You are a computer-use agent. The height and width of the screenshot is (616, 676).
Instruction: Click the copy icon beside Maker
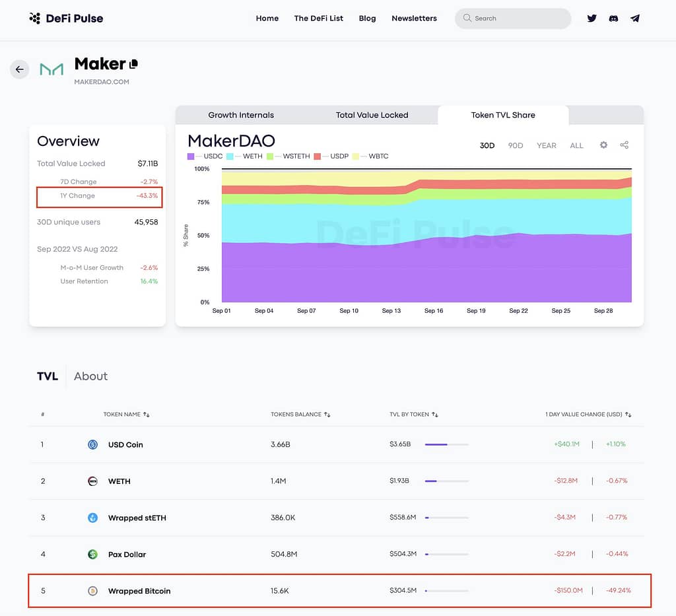point(134,64)
